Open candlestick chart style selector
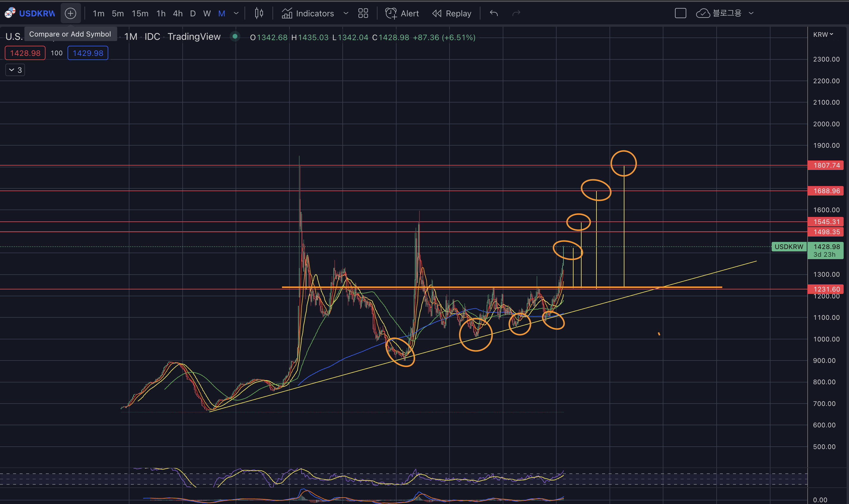 tap(259, 13)
